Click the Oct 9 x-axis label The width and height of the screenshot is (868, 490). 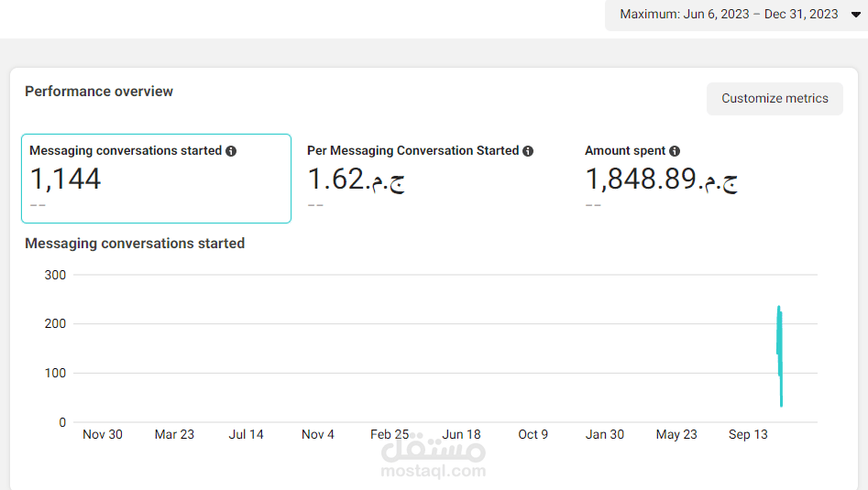click(x=533, y=435)
